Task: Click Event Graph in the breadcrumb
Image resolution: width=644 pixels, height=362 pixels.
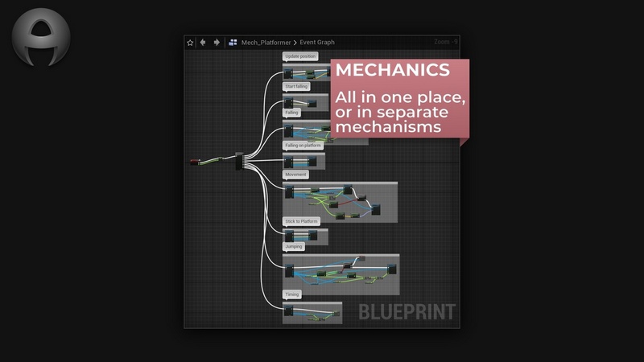Action: (317, 42)
